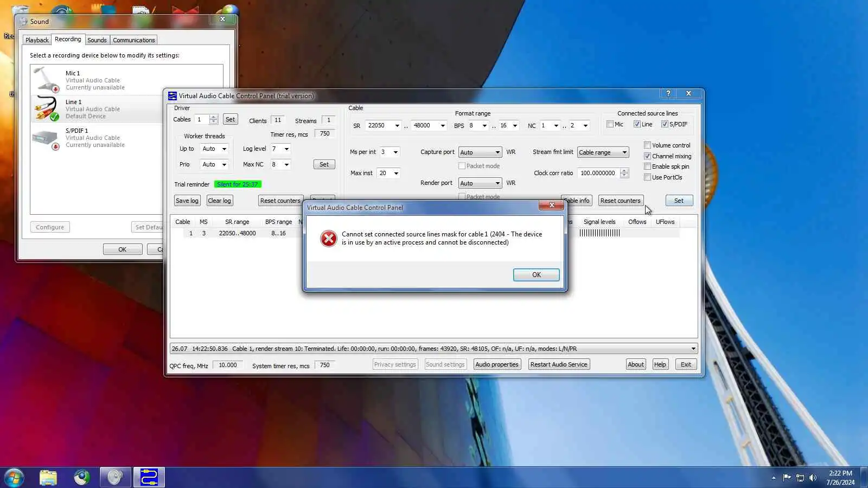Click OK in the Sound window
Image resolution: width=868 pixels, height=488 pixels.
tap(123, 249)
